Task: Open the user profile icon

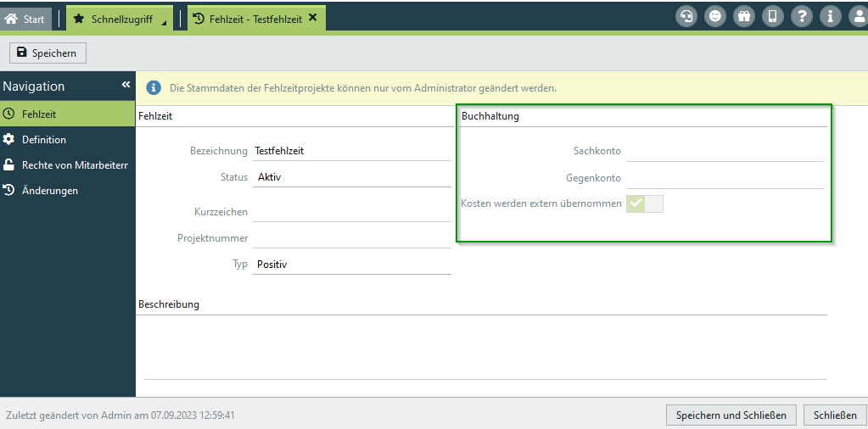Action: (x=858, y=16)
